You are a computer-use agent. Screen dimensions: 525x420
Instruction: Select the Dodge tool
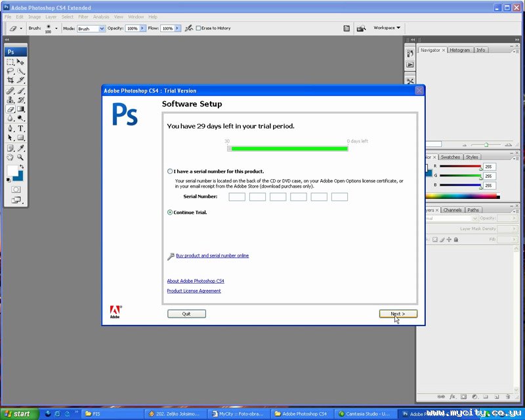tap(20, 118)
